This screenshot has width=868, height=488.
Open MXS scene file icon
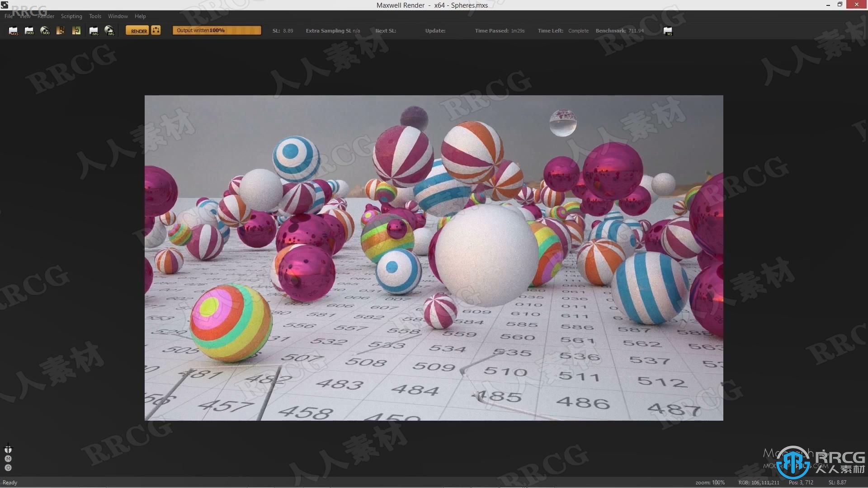(x=14, y=31)
